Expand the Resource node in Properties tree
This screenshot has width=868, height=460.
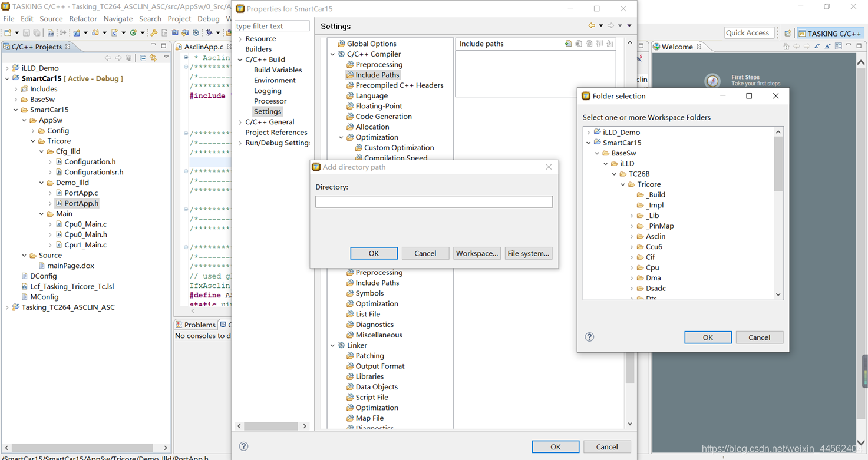(x=240, y=39)
